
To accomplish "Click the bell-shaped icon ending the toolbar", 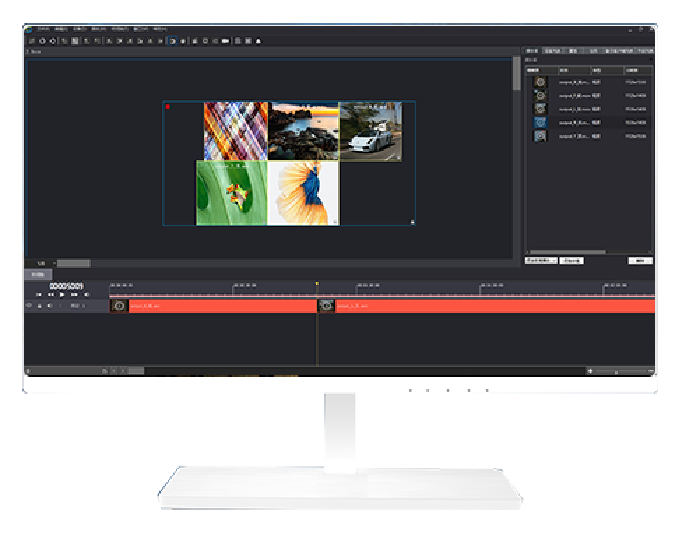I will 259,41.
